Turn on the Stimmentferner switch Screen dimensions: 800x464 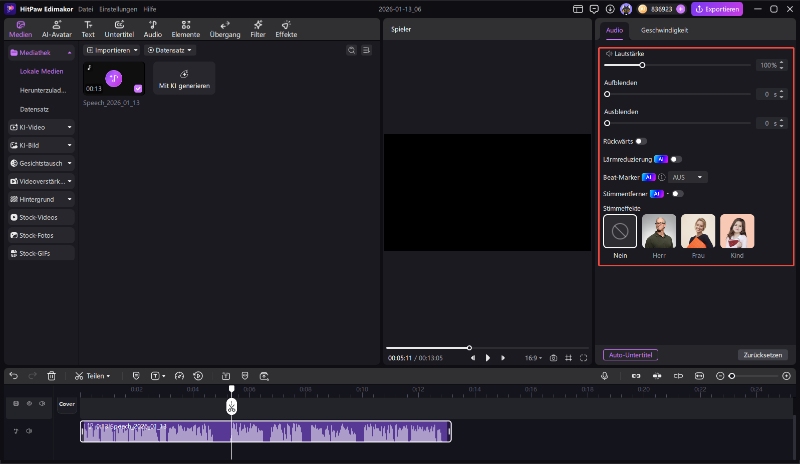click(677, 193)
